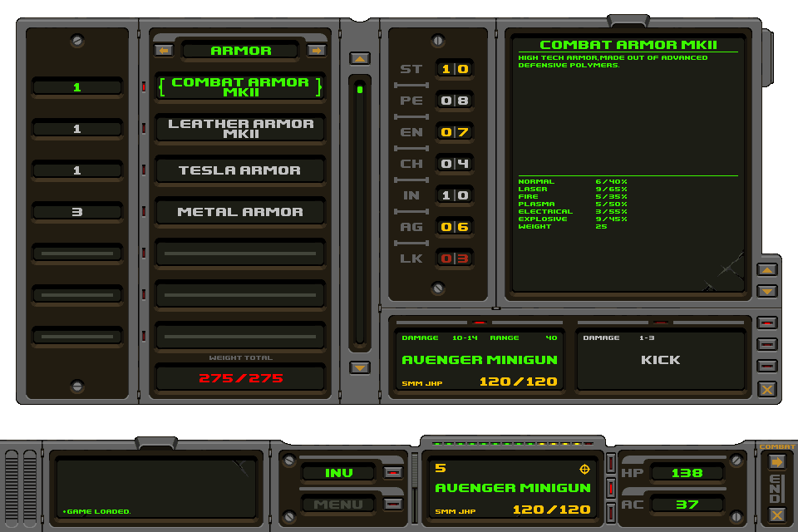Select Metal Armor item
The height and width of the screenshot is (532, 798).
click(x=240, y=212)
